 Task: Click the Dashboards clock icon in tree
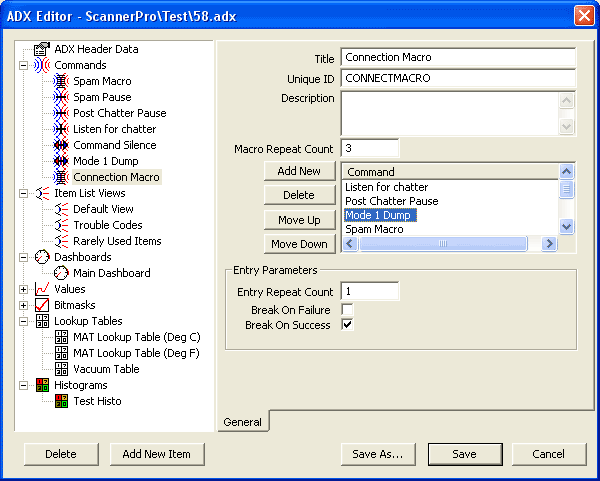[42, 257]
